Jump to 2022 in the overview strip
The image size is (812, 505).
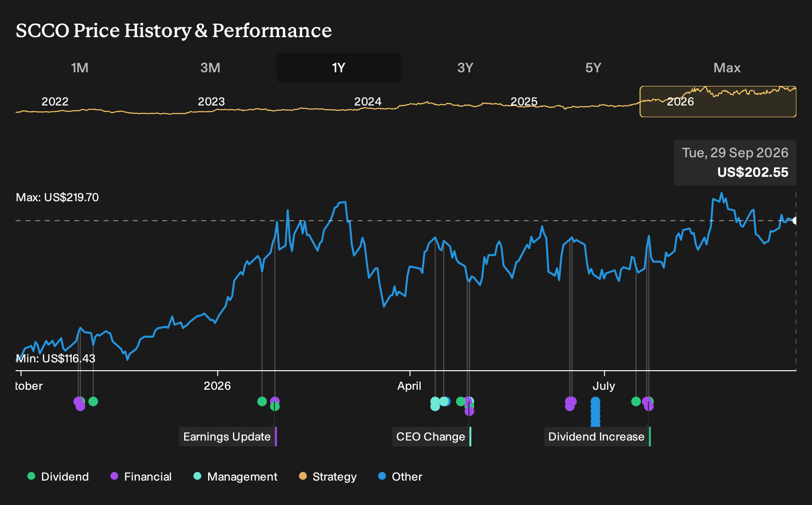tap(55, 102)
